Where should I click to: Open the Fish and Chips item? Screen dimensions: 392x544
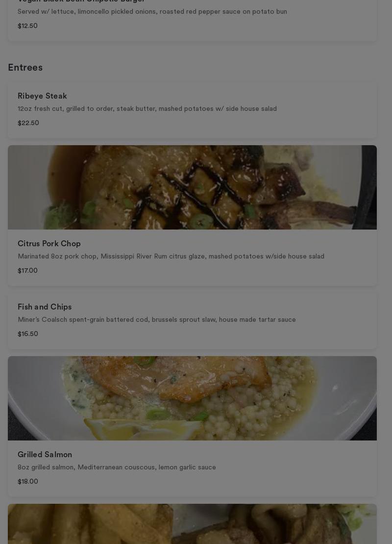point(192,321)
